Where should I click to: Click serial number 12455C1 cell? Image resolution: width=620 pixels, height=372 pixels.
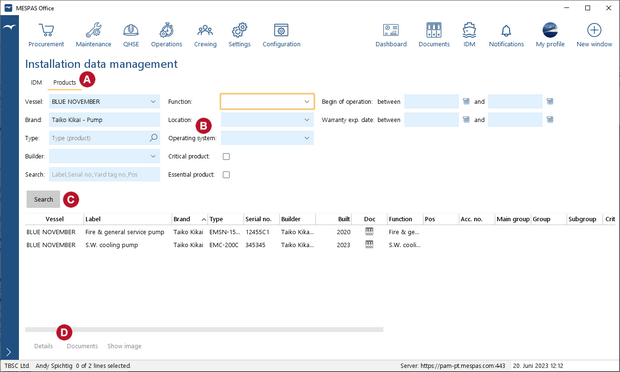257,232
